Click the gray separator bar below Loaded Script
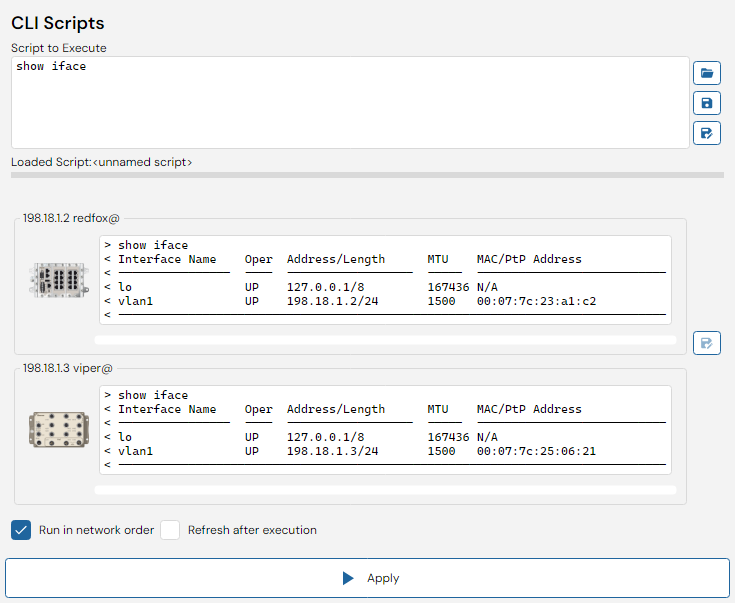This screenshot has height=603, width=735. (x=368, y=175)
